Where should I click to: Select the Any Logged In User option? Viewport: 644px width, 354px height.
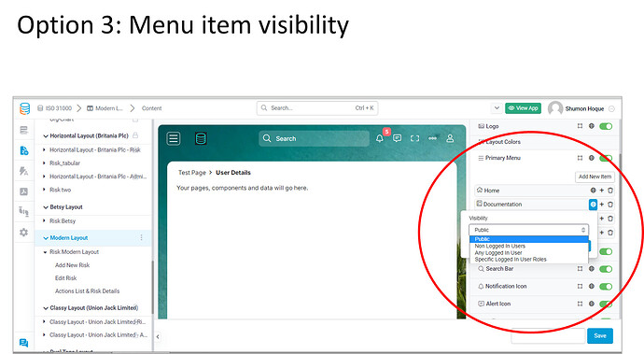tap(498, 253)
